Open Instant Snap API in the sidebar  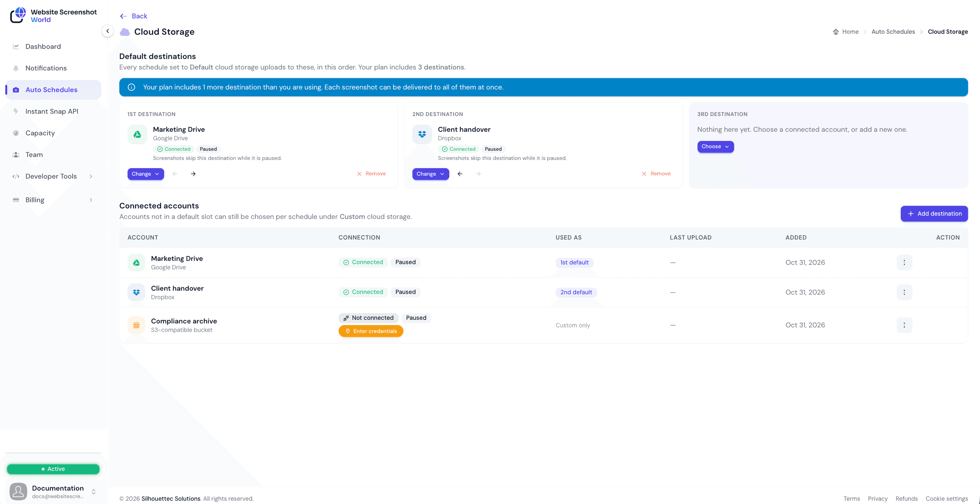pos(53,111)
